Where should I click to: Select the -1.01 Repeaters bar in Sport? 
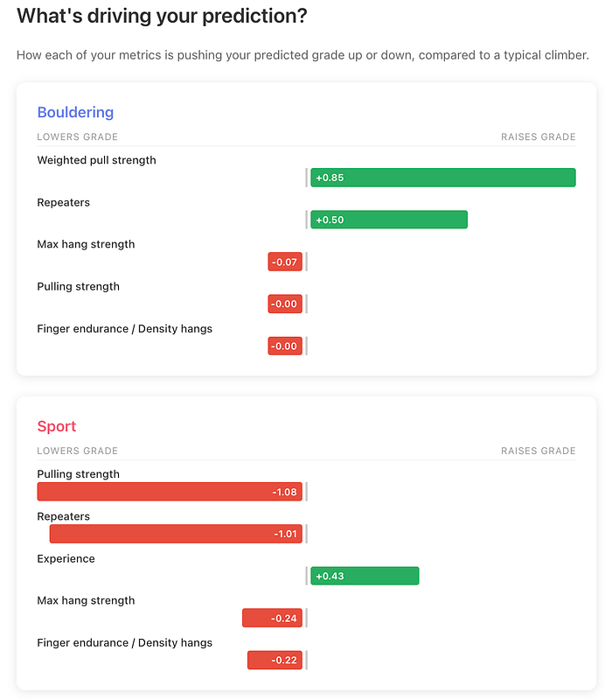pos(176,534)
